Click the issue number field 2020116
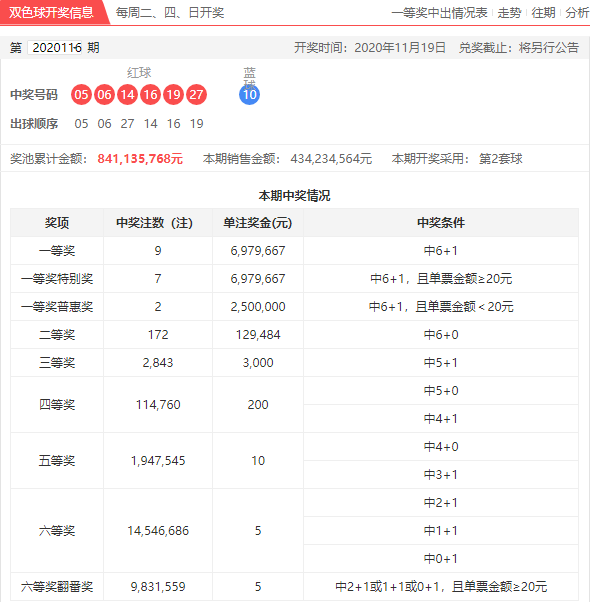 pos(55,48)
